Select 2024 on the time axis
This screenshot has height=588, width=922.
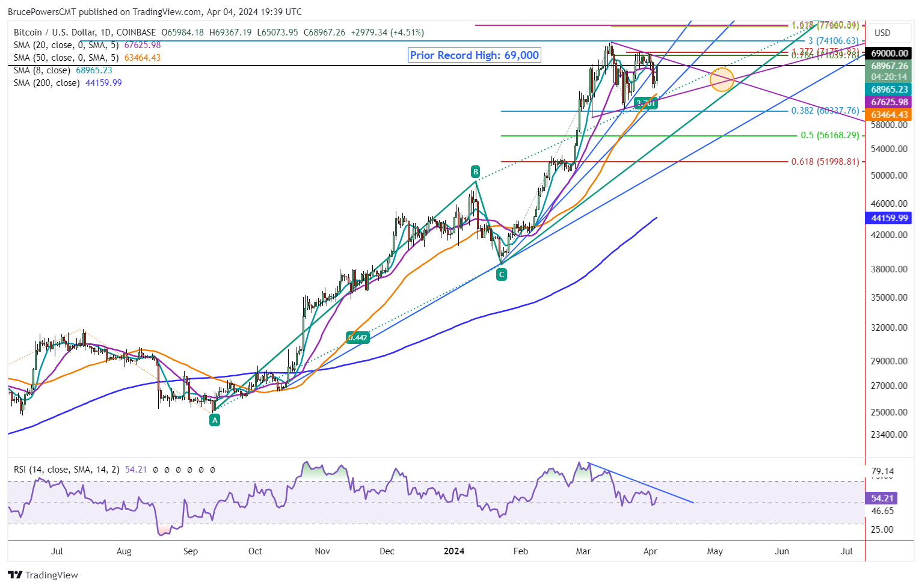click(454, 551)
